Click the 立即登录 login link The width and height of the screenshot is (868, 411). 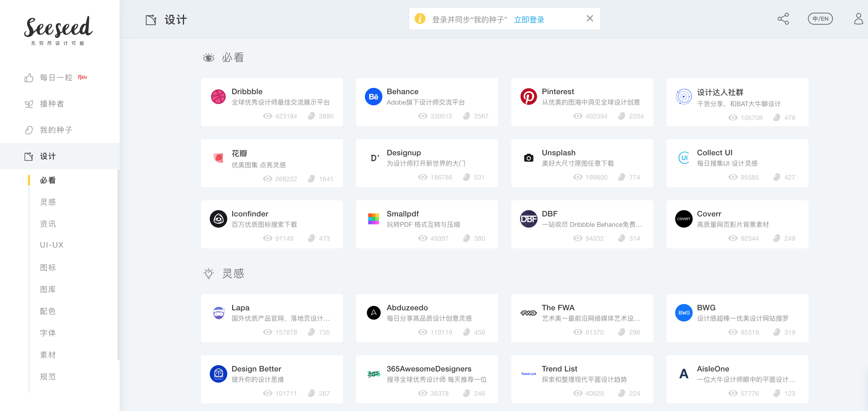[x=529, y=20]
